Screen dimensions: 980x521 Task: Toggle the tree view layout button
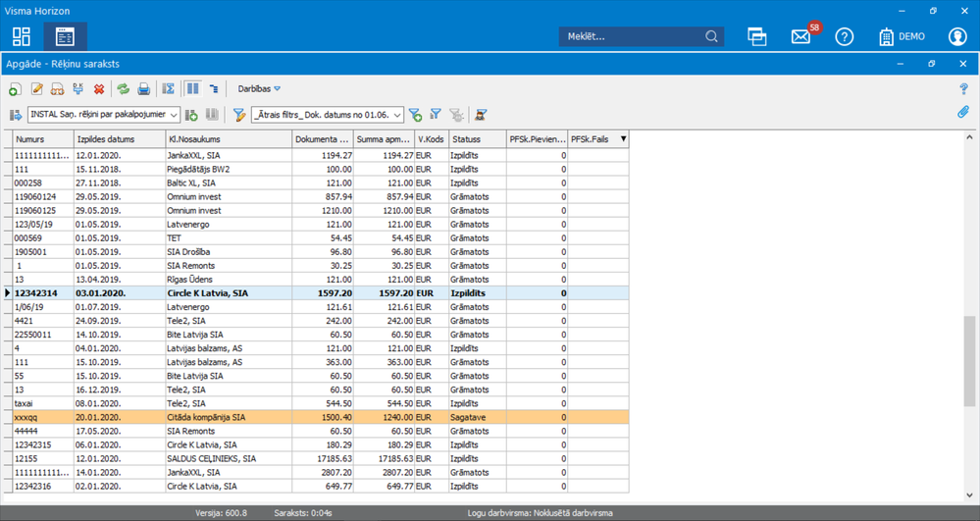[214, 89]
